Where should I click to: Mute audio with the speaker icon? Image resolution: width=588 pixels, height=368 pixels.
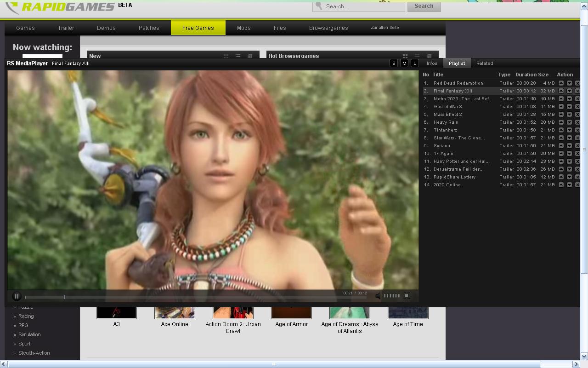(x=378, y=296)
